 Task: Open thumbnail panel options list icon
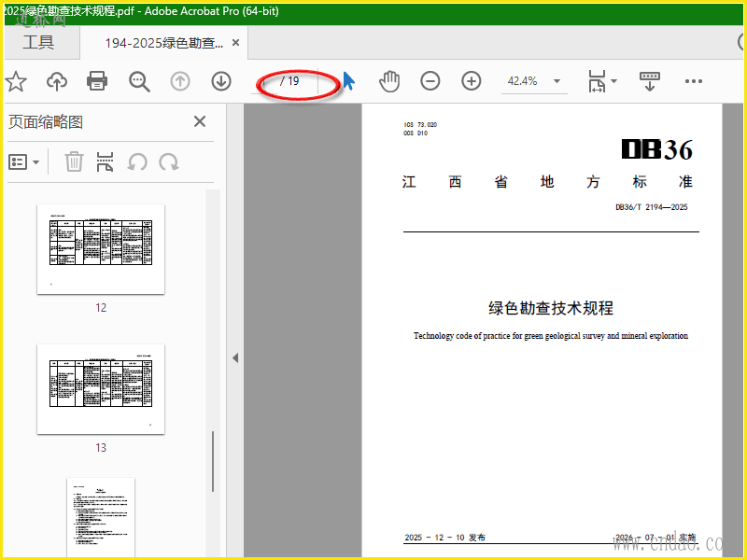tap(18, 162)
